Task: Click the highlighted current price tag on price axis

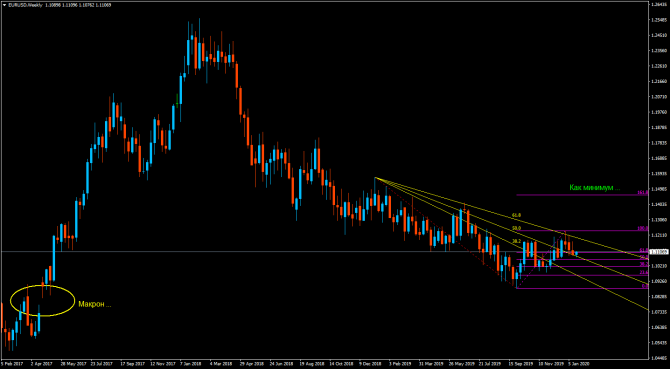Action: tap(659, 252)
